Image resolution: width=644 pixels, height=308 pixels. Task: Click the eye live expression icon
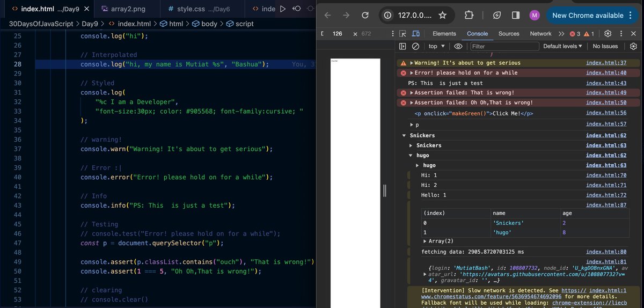point(458,46)
